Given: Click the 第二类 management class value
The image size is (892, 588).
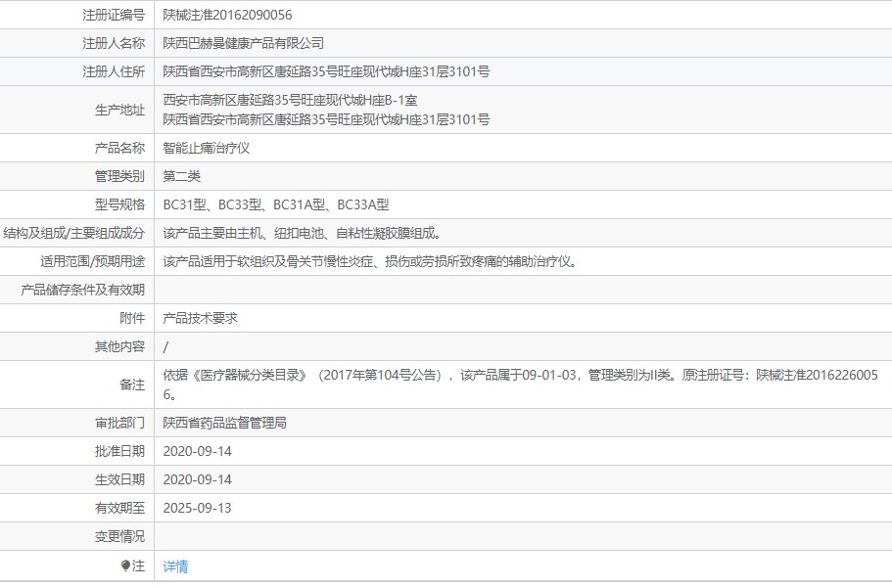Looking at the screenshot, I should 181,176.
